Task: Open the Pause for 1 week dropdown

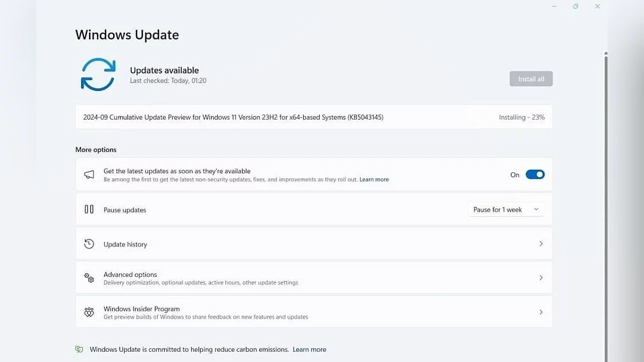Action: (506, 210)
